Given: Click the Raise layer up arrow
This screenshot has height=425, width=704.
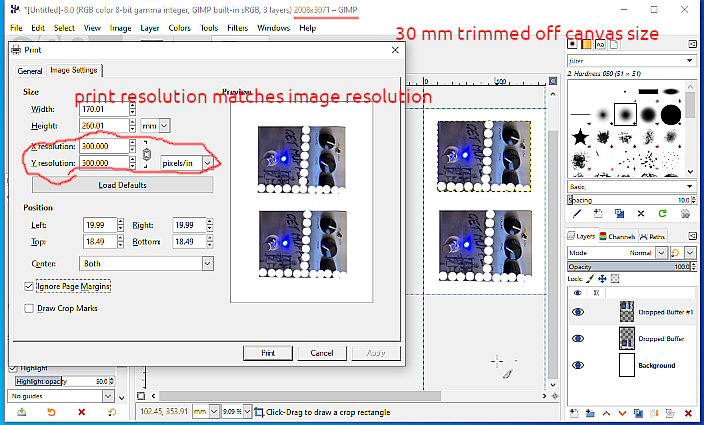Looking at the screenshot, I should (606, 413).
